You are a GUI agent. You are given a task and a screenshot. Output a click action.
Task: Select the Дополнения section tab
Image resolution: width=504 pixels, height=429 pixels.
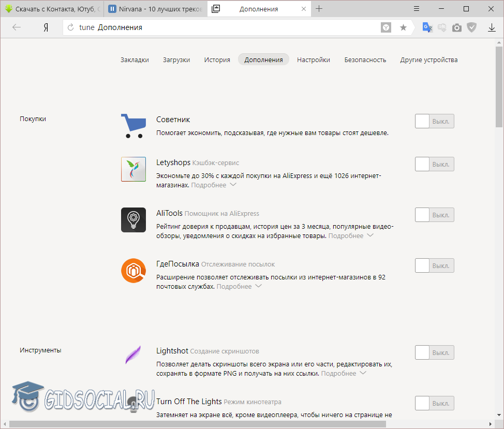click(x=263, y=60)
